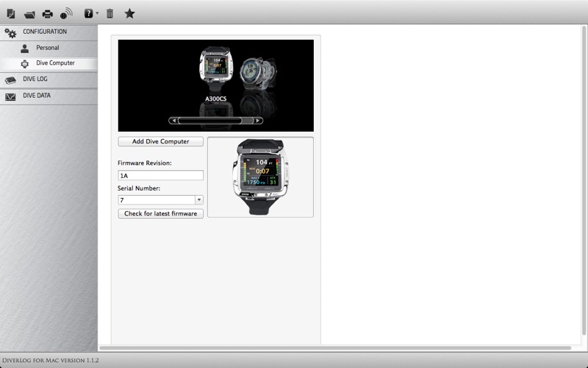Screen dimensions: 588x368
Task: Click the globe sync signal icon
Action: click(66, 13)
